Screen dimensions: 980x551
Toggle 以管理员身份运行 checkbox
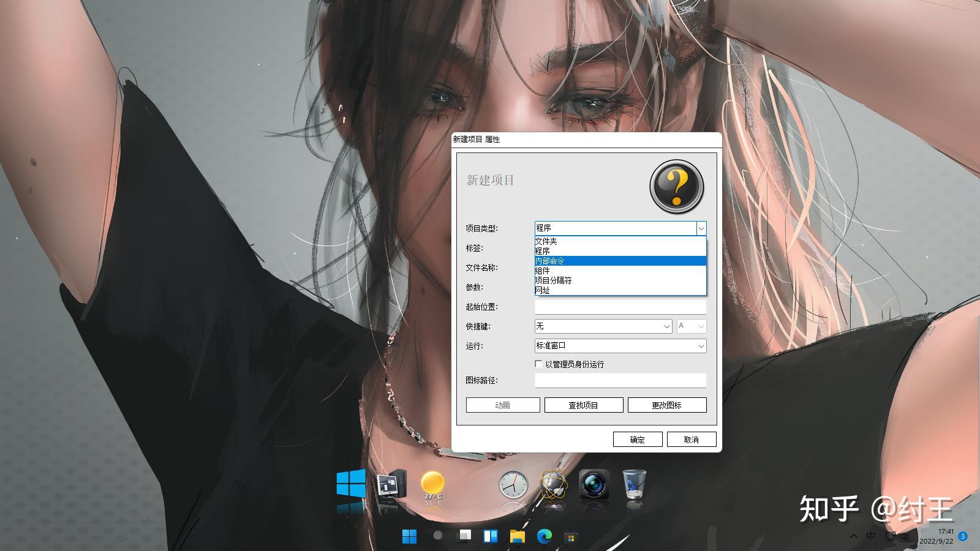539,364
